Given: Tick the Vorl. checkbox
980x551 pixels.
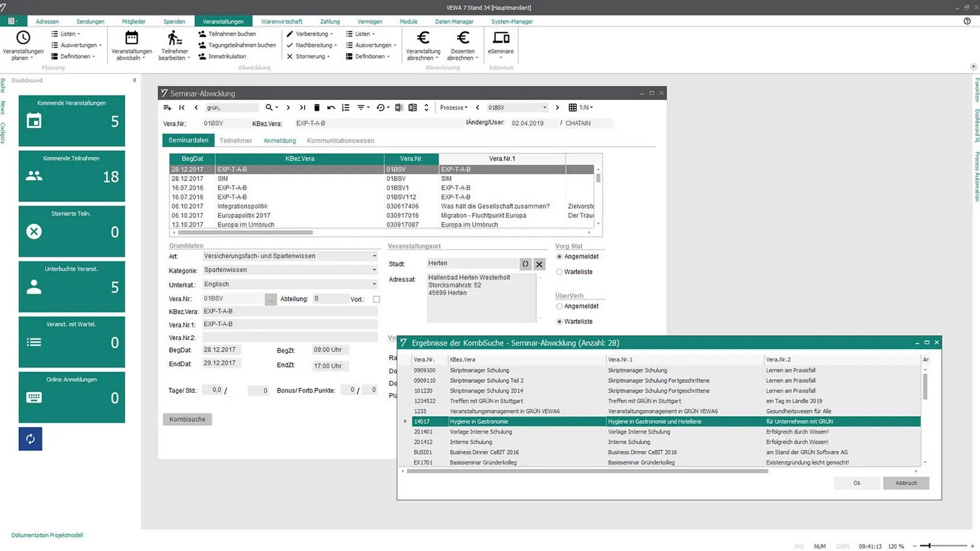Looking at the screenshot, I should [377, 299].
